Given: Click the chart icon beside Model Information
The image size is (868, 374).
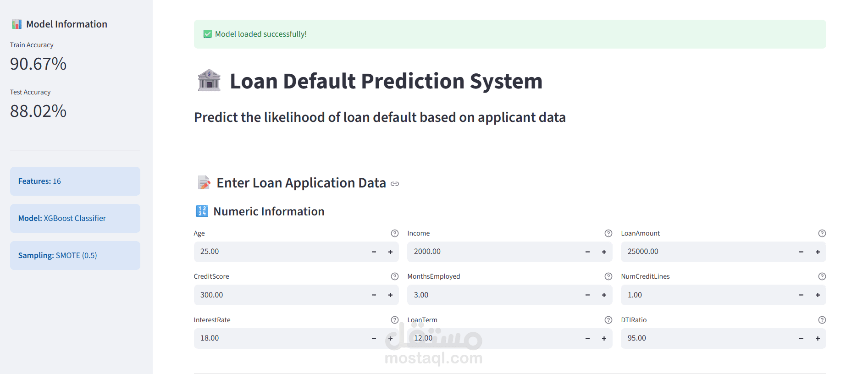Looking at the screenshot, I should click(x=17, y=24).
